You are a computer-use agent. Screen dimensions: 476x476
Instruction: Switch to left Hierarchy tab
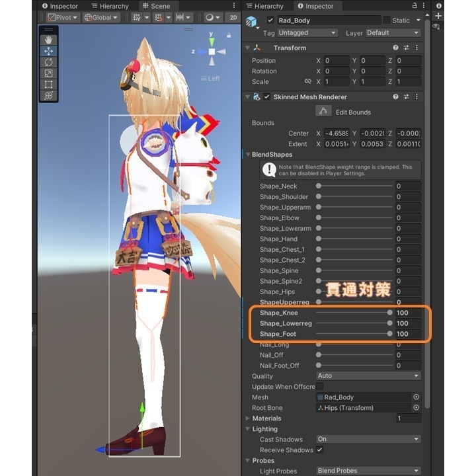coord(110,6)
